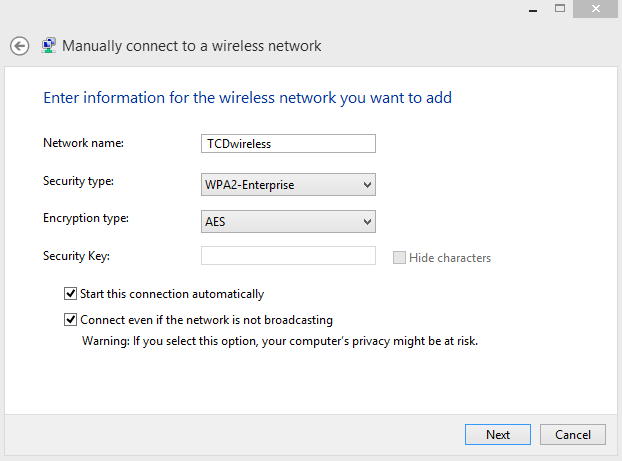The image size is (622, 461).
Task: Open the Security type WPA2-Enterprise dropdown
Action: point(288,184)
